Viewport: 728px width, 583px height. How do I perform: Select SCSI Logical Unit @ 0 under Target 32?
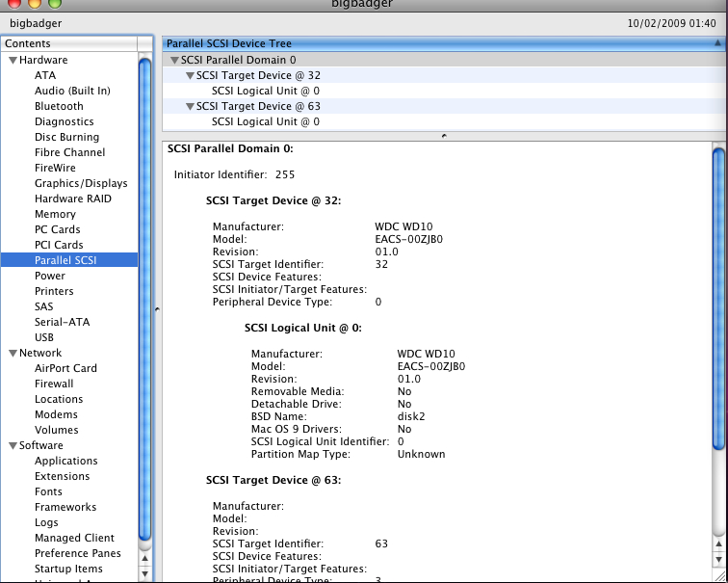(x=265, y=91)
